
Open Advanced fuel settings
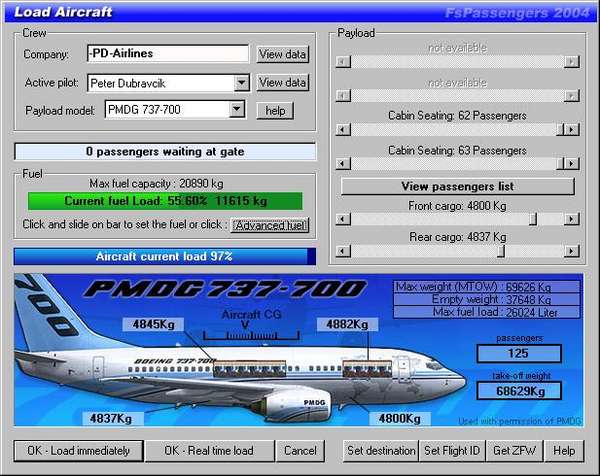(x=270, y=225)
